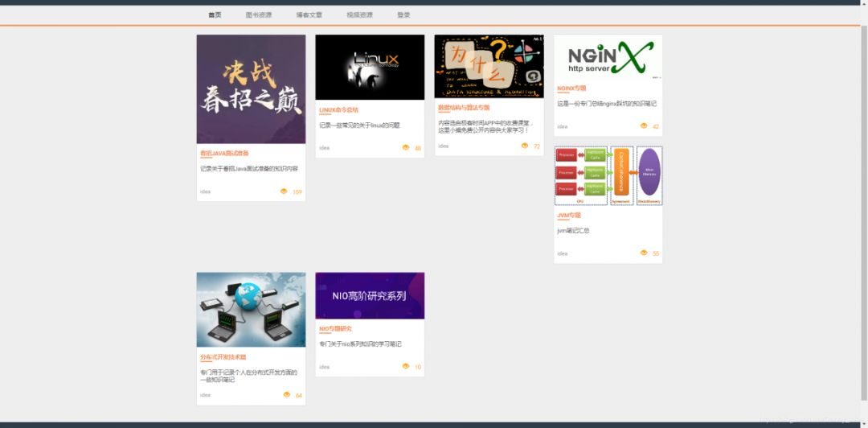Open the LINUX命令总结 title link
The height and width of the screenshot is (428, 868).
click(x=339, y=109)
